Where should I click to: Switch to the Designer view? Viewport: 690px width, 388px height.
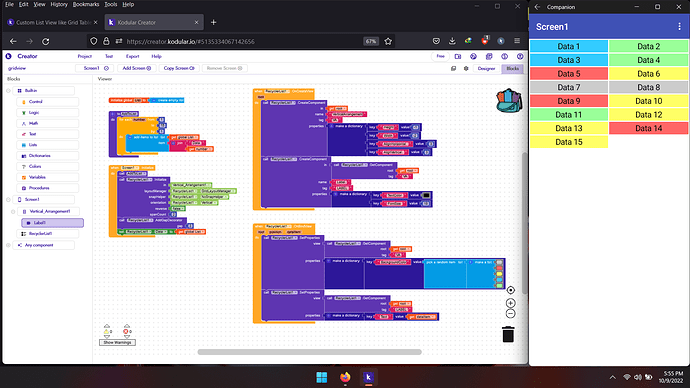(x=486, y=69)
